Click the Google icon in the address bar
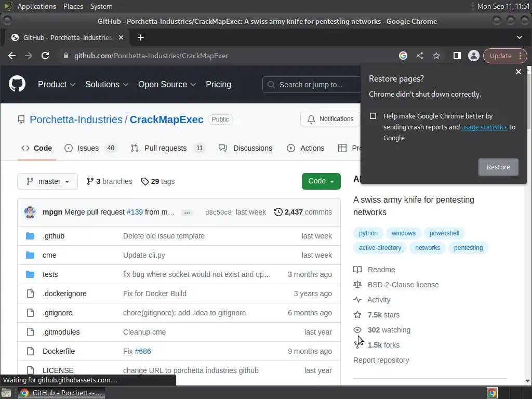This screenshot has height=399, width=532. tap(403, 56)
